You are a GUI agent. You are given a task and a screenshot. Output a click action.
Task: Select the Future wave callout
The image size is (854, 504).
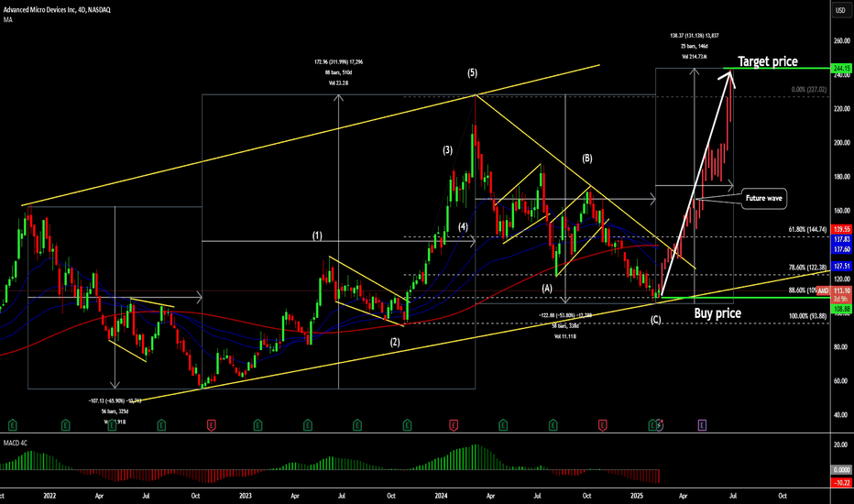[763, 198]
